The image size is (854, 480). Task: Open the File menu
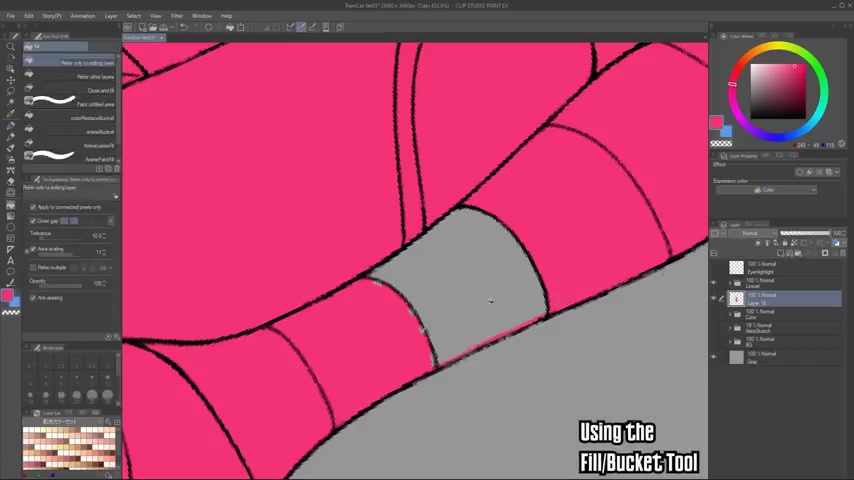10,16
